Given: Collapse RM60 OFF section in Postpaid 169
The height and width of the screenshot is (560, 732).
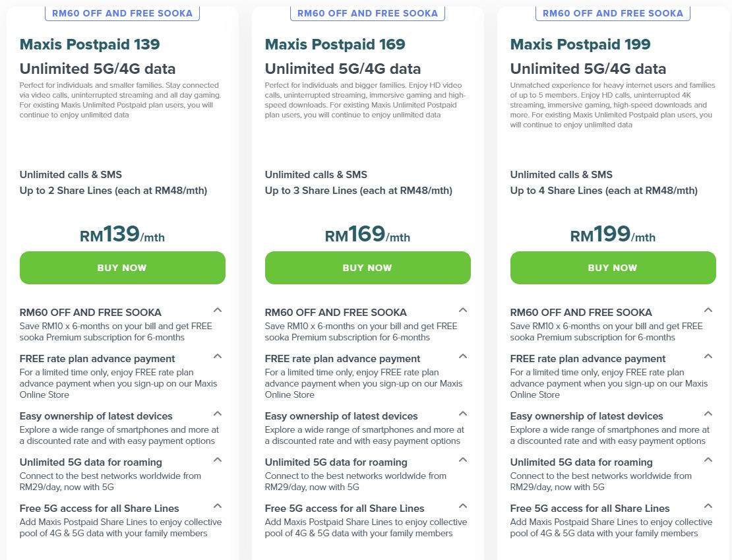Looking at the screenshot, I should pyautogui.click(x=463, y=310).
